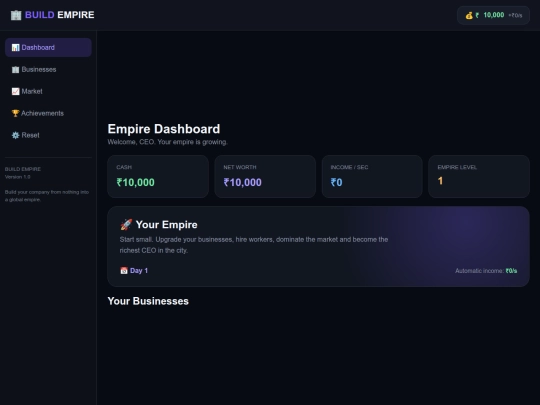Click the 'Start small. Upgrade your businesses' paragraph
Screen dimensions: 540x405
254,245
